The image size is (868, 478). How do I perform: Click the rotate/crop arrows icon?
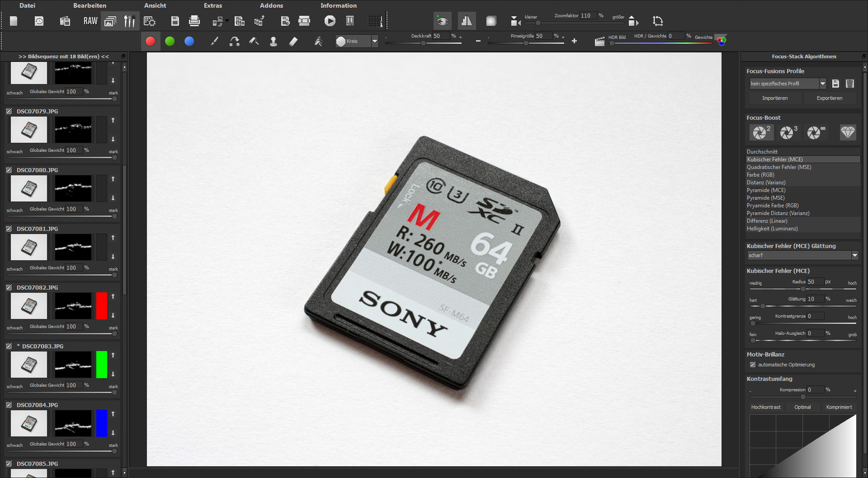(x=658, y=21)
